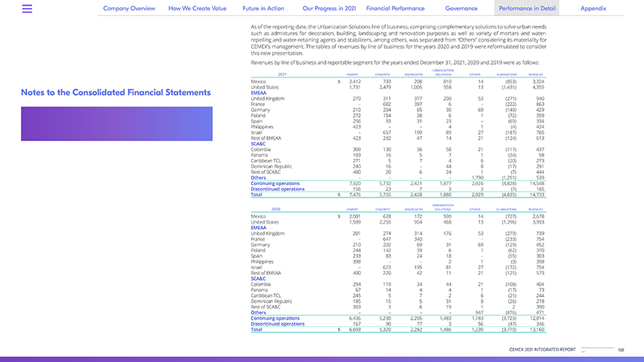
Task: Click the highlighted Performance in Detail tab
Action: pyautogui.click(x=527, y=9)
